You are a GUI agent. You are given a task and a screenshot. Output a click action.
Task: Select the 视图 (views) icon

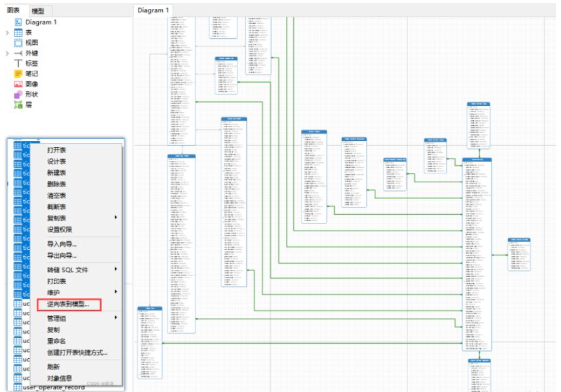coord(18,43)
